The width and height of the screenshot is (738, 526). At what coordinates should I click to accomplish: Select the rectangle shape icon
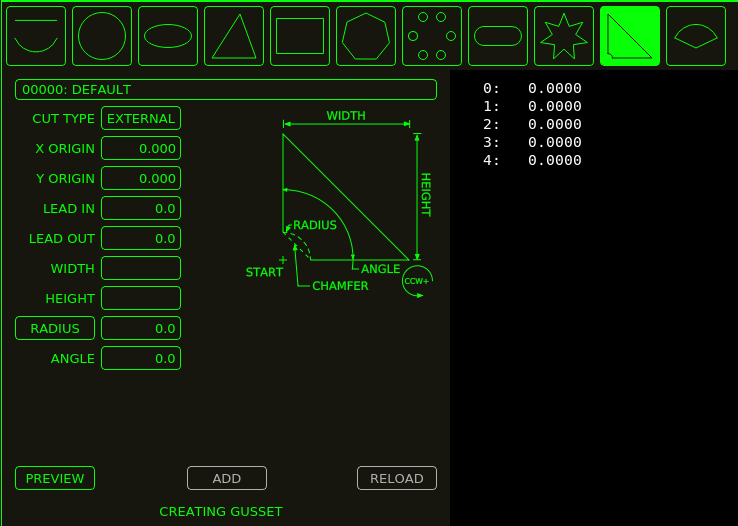[x=300, y=36]
